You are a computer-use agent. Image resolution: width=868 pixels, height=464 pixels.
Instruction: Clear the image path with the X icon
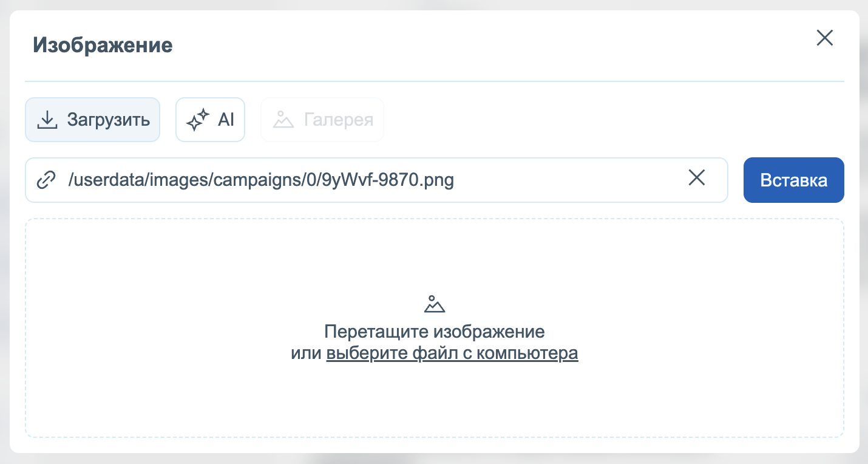click(x=696, y=178)
